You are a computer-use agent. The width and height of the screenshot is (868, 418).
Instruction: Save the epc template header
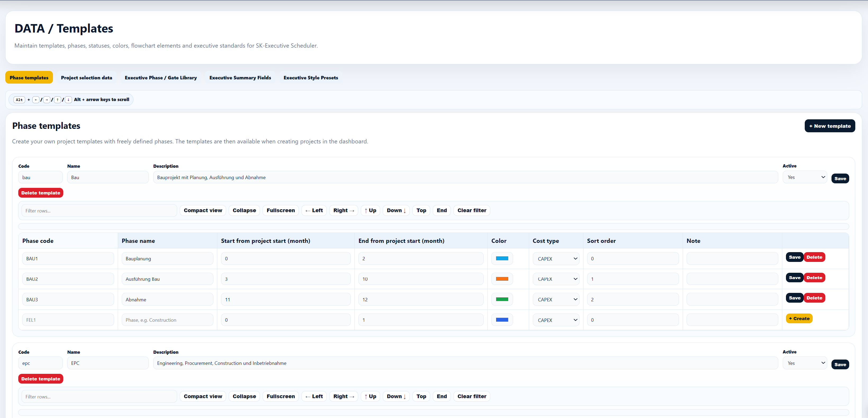click(840, 365)
